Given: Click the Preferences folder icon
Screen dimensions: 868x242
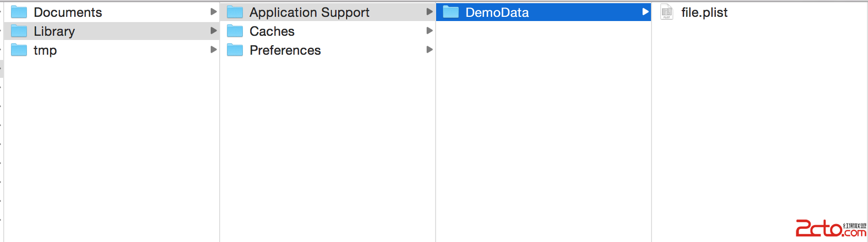Looking at the screenshot, I should (x=235, y=50).
